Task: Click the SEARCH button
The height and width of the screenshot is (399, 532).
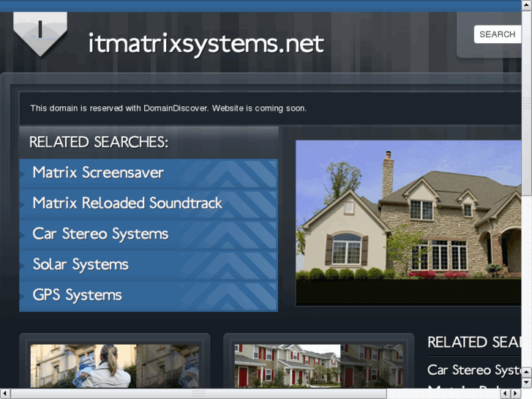Action: 497,34
